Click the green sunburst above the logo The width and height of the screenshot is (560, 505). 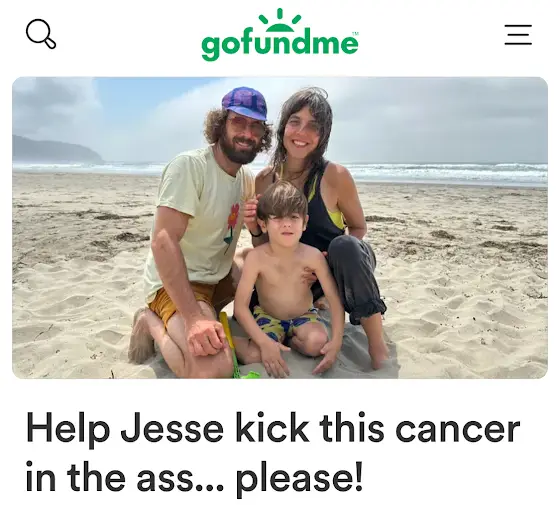(x=280, y=20)
